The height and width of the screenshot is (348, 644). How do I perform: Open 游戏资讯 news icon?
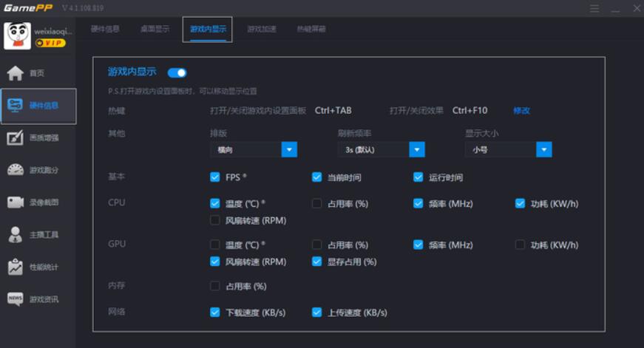(x=16, y=299)
